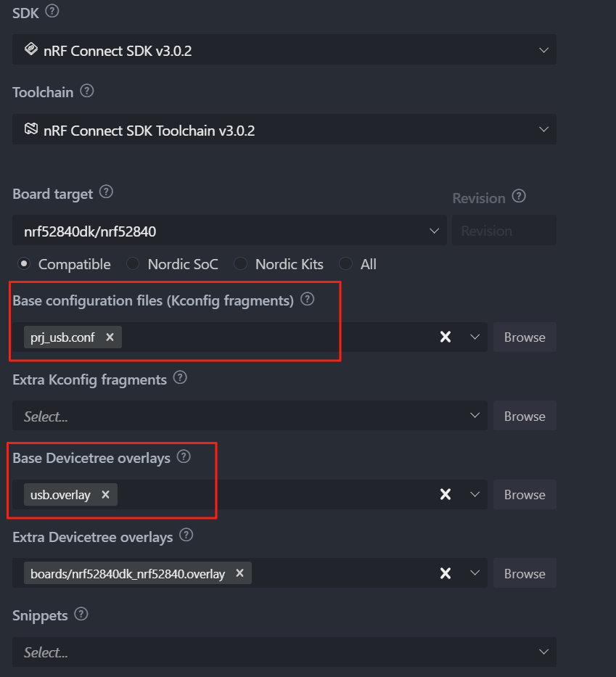
Task: Open help for Base Devicetree overlays
Action: (x=184, y=456)
